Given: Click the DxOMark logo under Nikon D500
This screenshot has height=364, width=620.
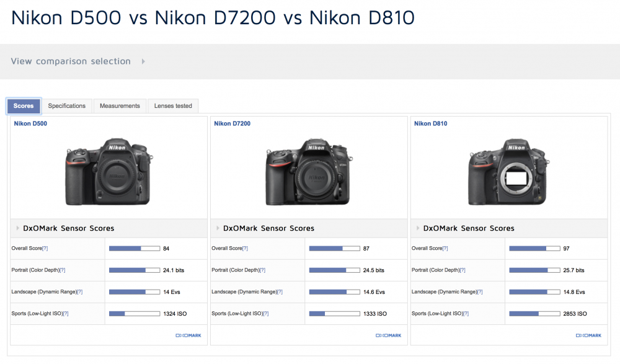Looking at the screenshot, I should point(188,335).
